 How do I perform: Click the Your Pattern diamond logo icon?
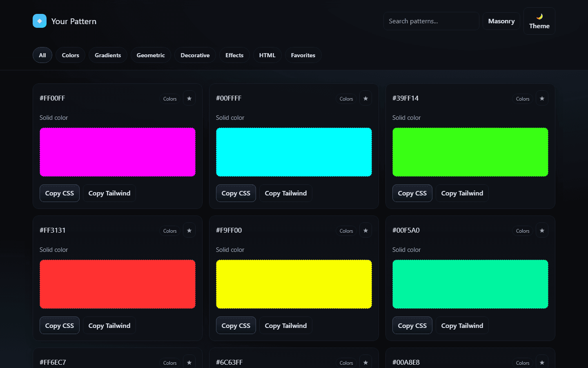point(40,20)
